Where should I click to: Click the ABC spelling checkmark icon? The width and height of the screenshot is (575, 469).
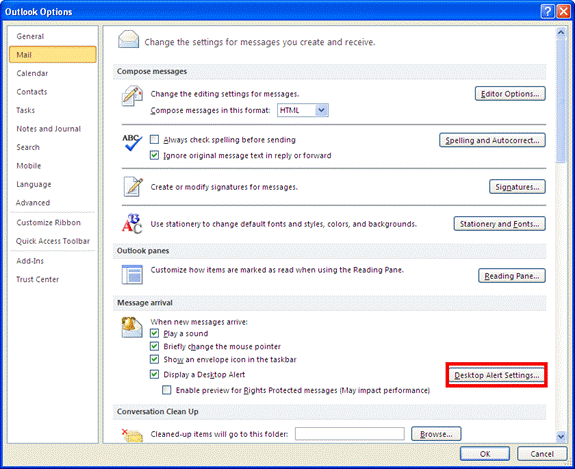132,143
